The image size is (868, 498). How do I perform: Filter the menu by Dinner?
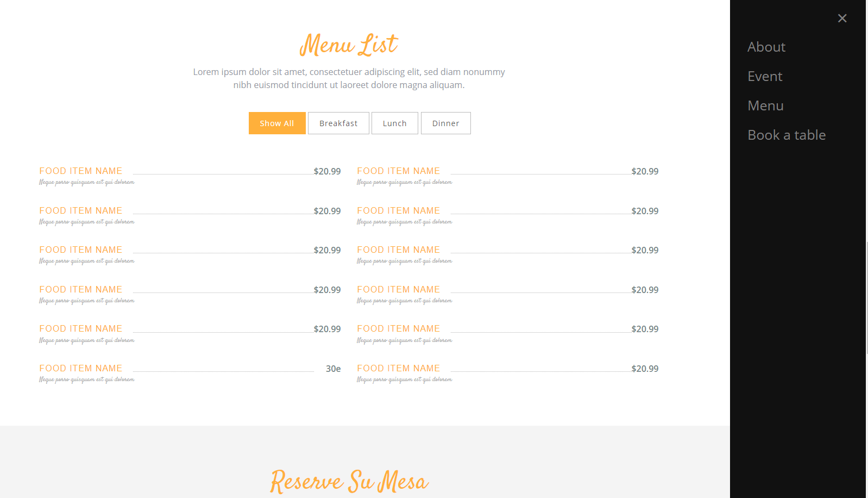coord(446,123)
